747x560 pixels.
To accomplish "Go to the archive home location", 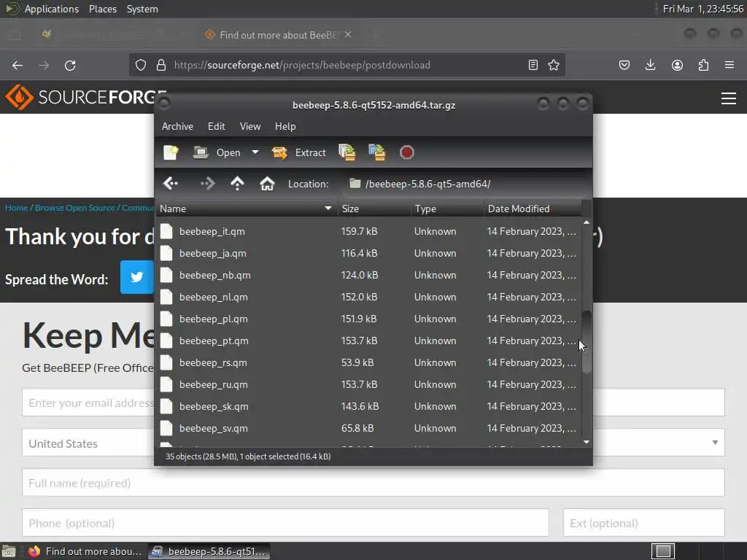I will tap(267, 183).
